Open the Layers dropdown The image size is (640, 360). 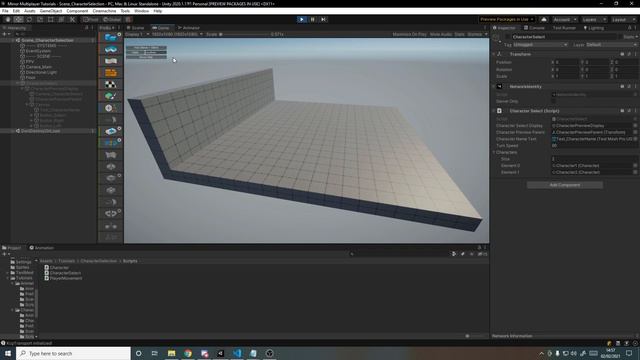(x=594, y=19)
